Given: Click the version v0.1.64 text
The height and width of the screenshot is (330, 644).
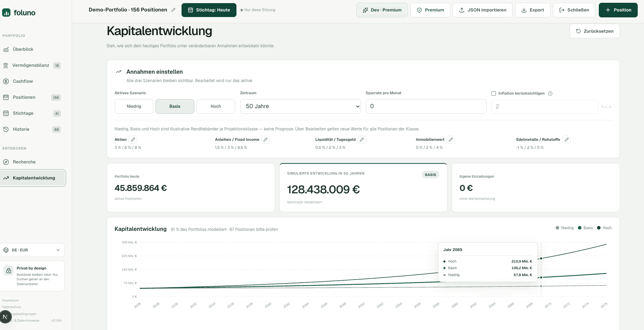Looking at the screenshot, I should (56, 321).
